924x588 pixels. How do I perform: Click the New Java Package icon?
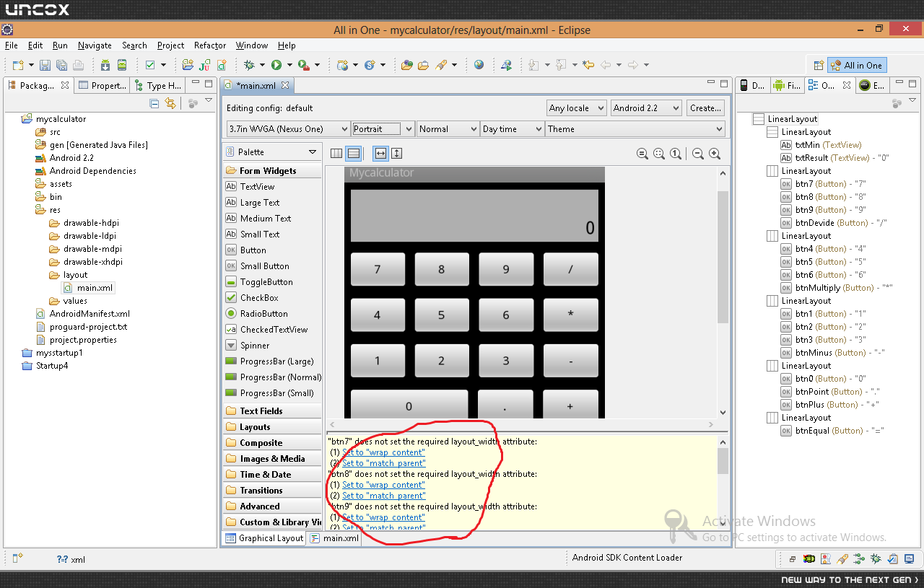[188, 65]
